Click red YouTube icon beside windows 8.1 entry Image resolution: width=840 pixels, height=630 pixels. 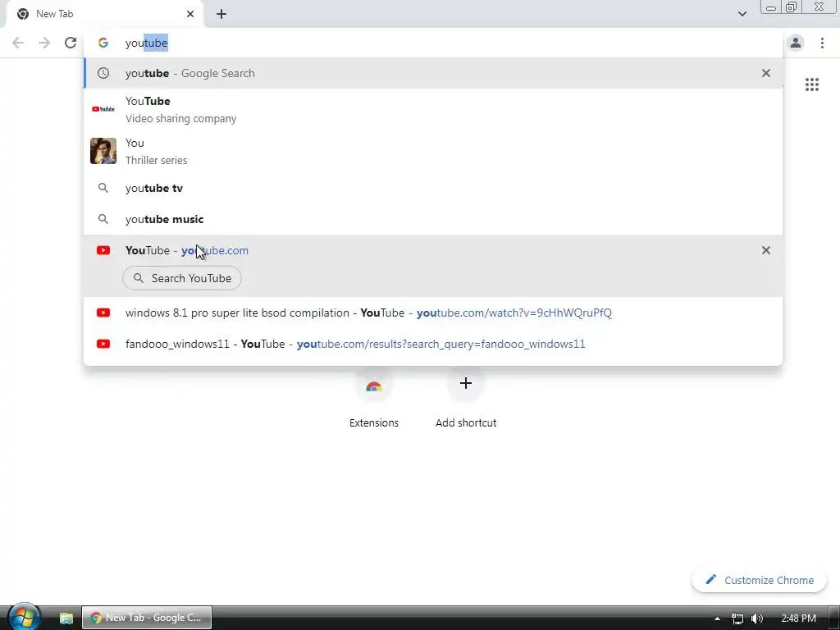103,313
